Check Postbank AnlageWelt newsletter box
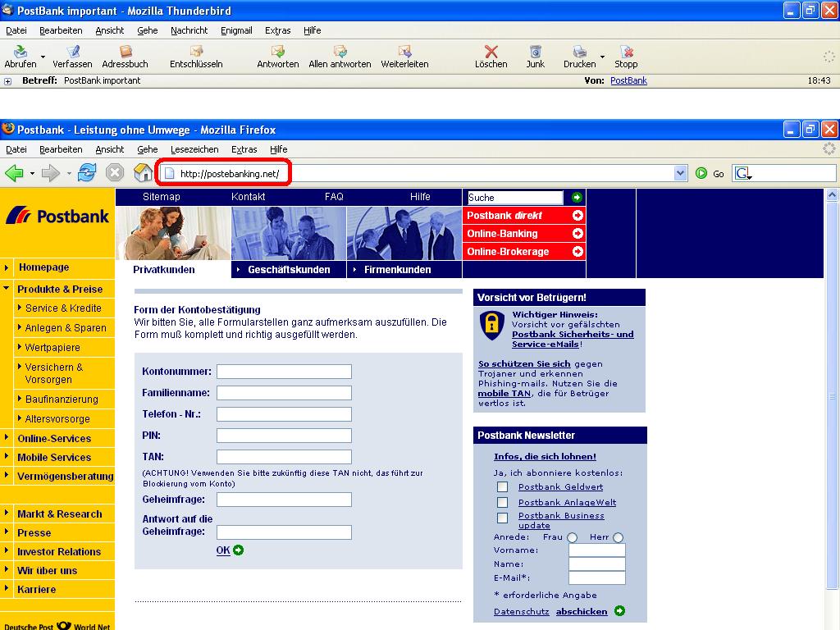This screenshot has height=630, width=840. click(x=503, y=503)
